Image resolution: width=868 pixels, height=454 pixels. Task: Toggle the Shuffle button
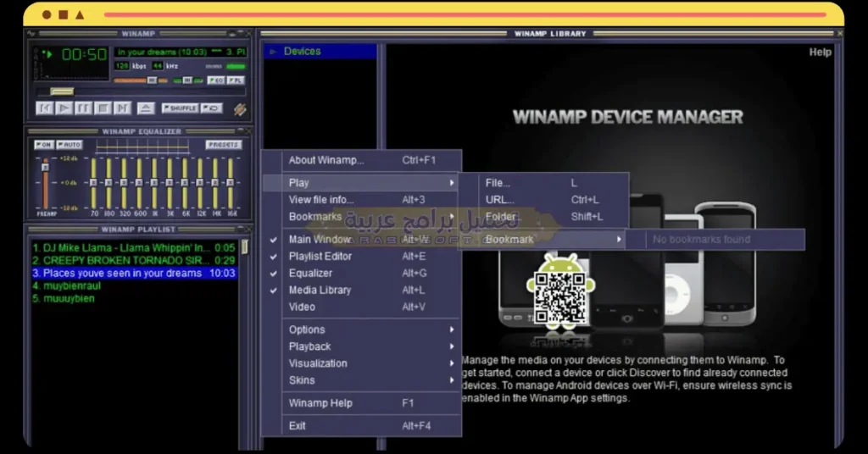click(180, 108)
